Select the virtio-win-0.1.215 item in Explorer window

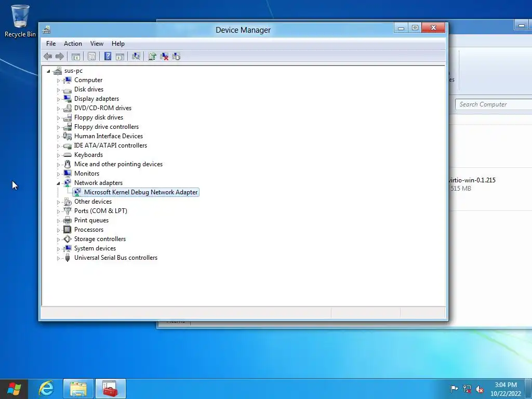(472, 180)
